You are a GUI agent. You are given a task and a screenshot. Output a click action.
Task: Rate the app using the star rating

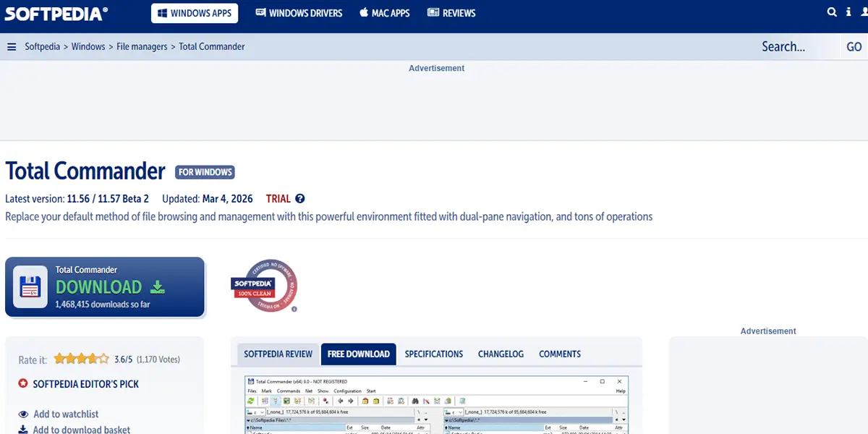(x=81, y=359)
